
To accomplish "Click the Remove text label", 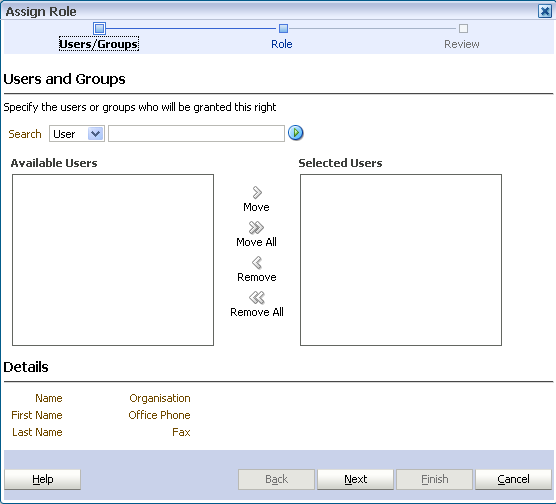I will 256,277.
